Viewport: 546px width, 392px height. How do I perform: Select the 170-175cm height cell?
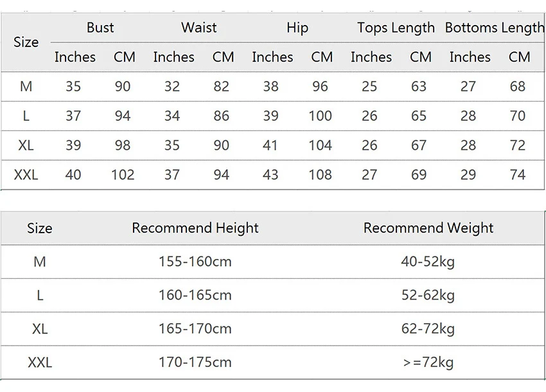pyautogui.click(x=195, y=362)
